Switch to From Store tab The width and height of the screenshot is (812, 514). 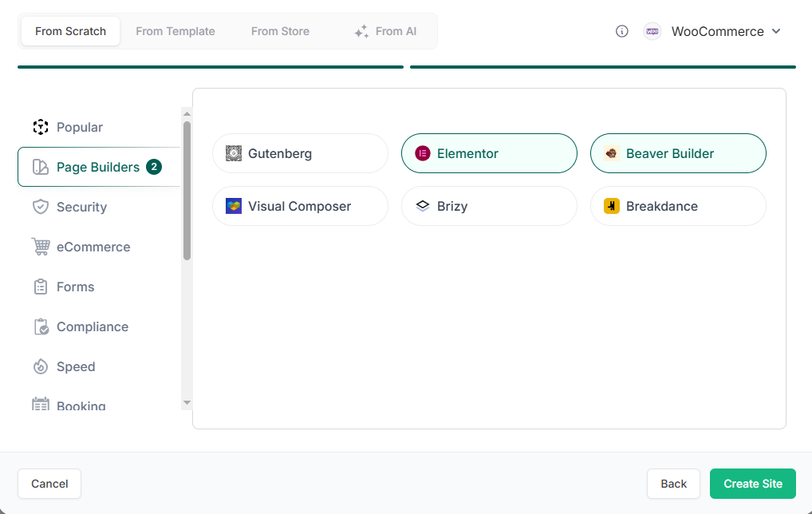pyautogui.click(x=280, y=31)
